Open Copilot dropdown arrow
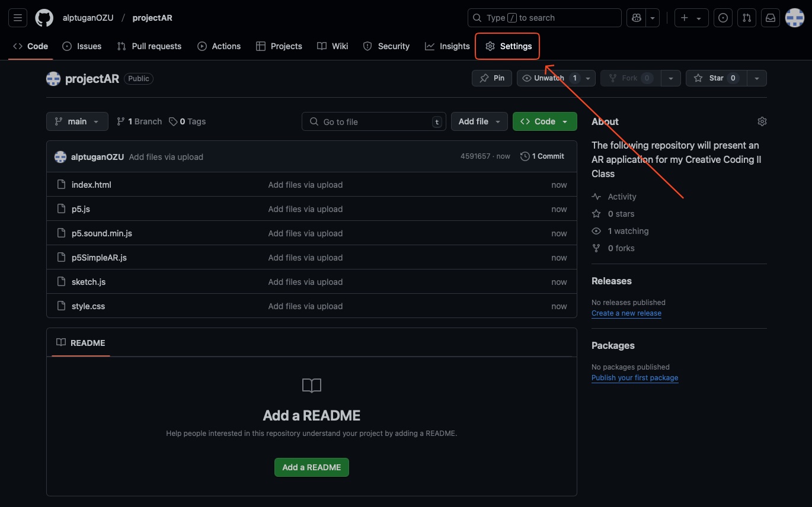 coord(653,18)
